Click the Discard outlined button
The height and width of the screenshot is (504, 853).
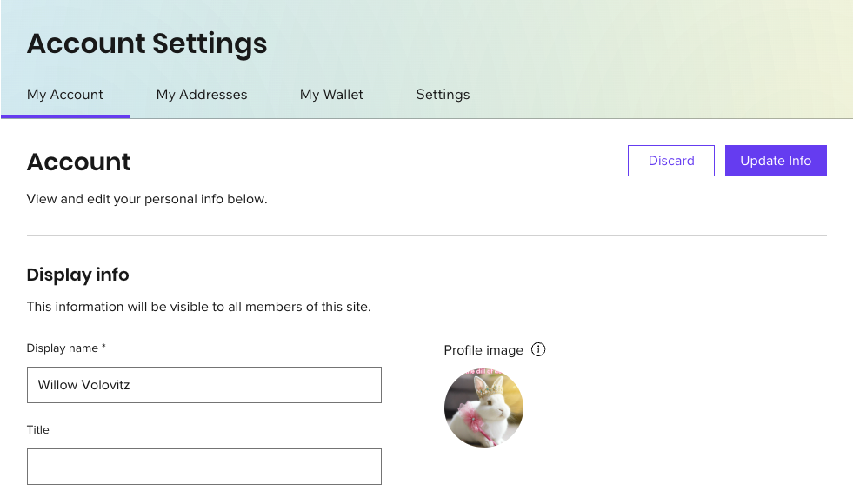pos(670,160)
